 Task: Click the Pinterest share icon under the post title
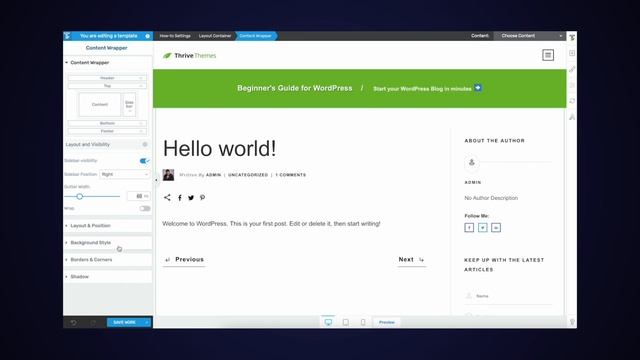[202, 198]
